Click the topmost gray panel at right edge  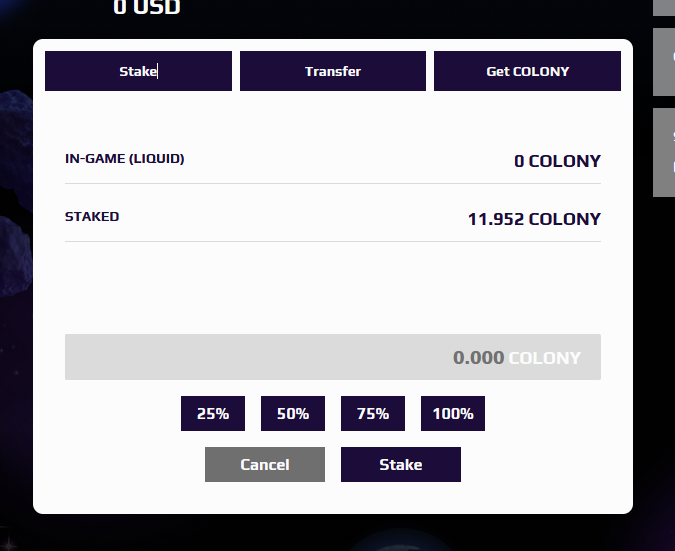click(x=664, y=7)
